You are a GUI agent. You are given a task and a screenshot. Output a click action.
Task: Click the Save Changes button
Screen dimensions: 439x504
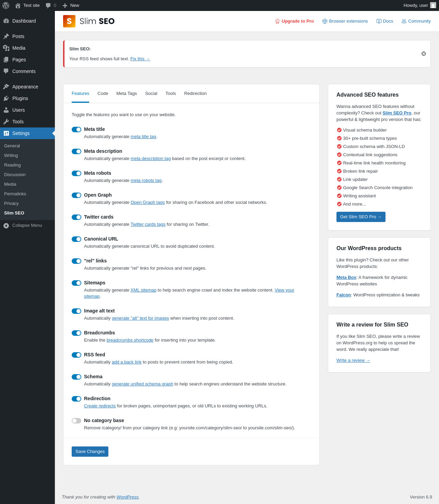click(90, 452)
